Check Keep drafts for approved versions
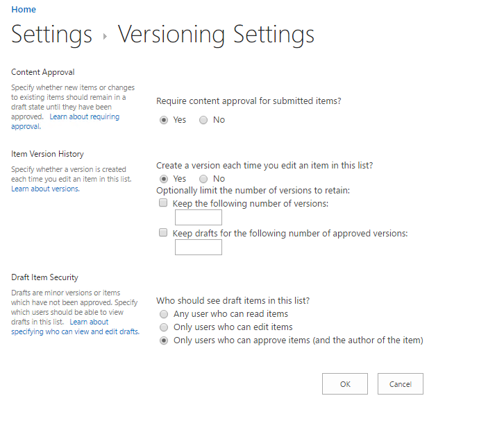This screenshot has height=432, width=504. (164, 233)
